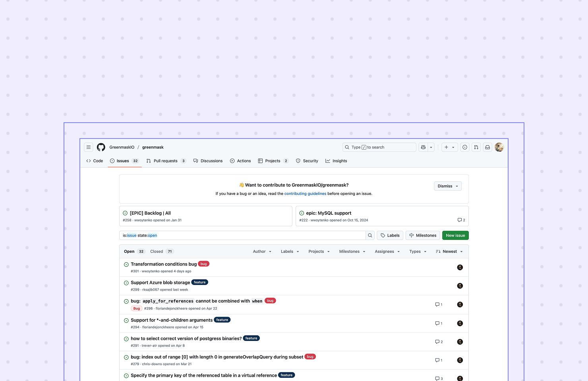Expand the Assignees filter dropdown

click(387, 252)
